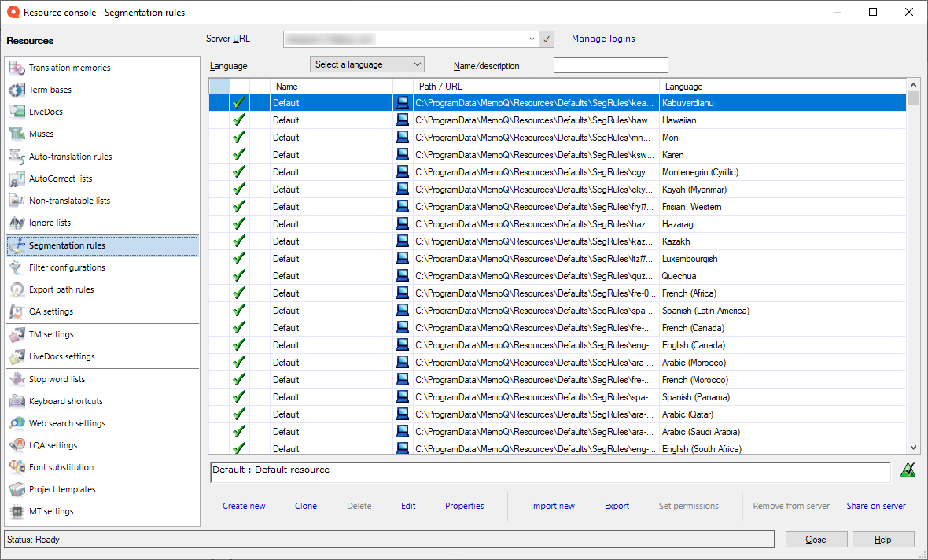Image resolution: width=928 pixels, height=560 pixels.
Task: Click the LiveDocs resource icon
Action: [17, 112]
